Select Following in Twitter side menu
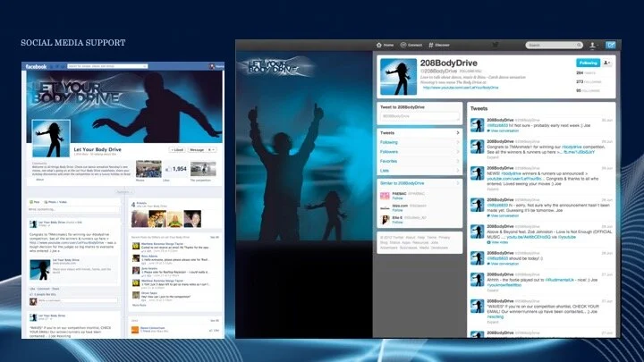 click(x=419, y=142)
